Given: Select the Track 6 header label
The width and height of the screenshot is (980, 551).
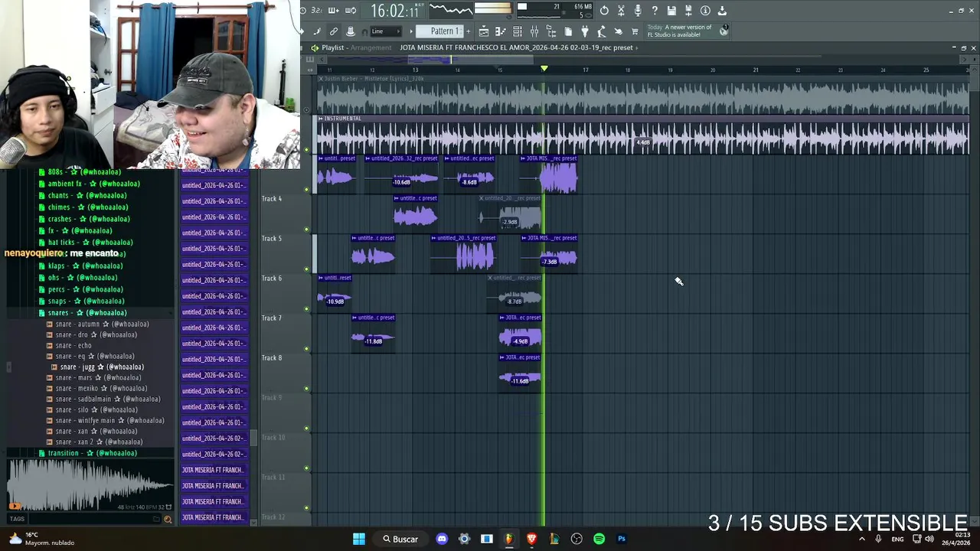Looking at the screenshot, I should click(x=272, y=279).
